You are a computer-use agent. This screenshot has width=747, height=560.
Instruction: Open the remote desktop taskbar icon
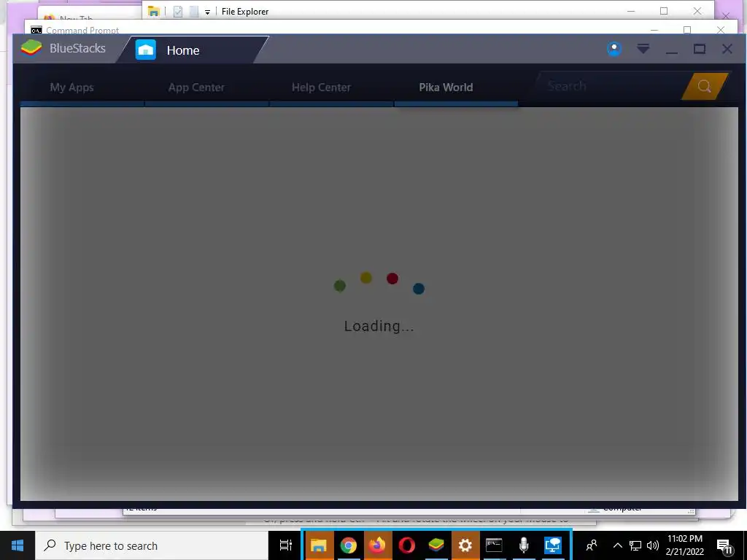point(553,545)
